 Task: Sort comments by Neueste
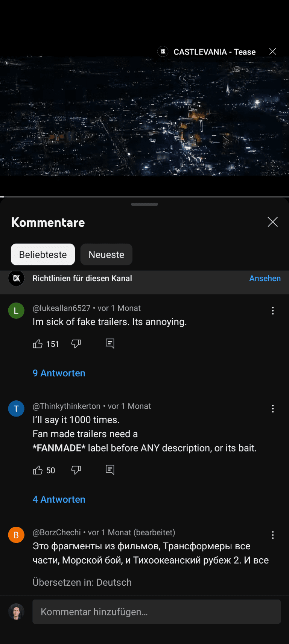coord(106,255)
